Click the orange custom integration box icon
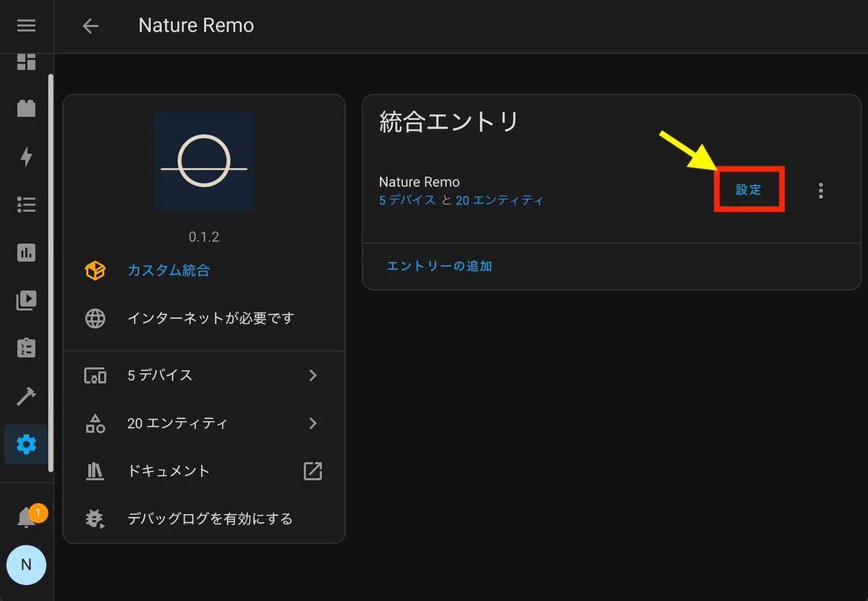 [95, 270]
